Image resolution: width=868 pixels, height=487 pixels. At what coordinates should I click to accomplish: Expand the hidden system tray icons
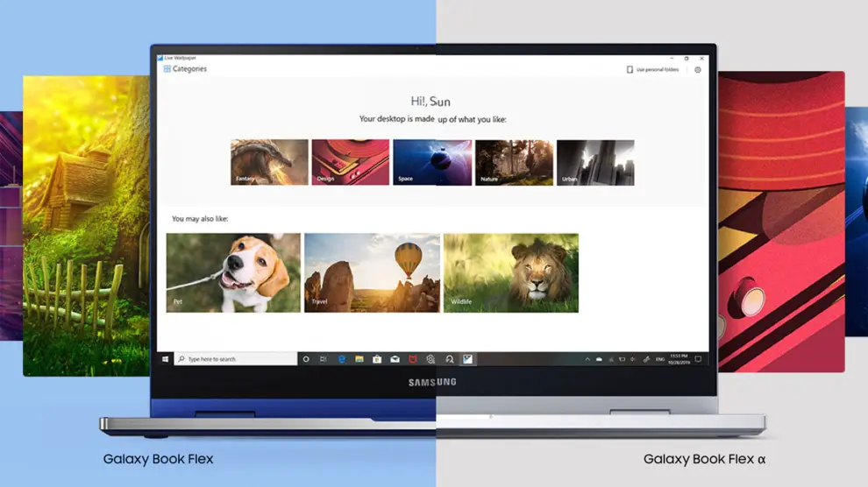pyautogui.click(x=587, y=359)
